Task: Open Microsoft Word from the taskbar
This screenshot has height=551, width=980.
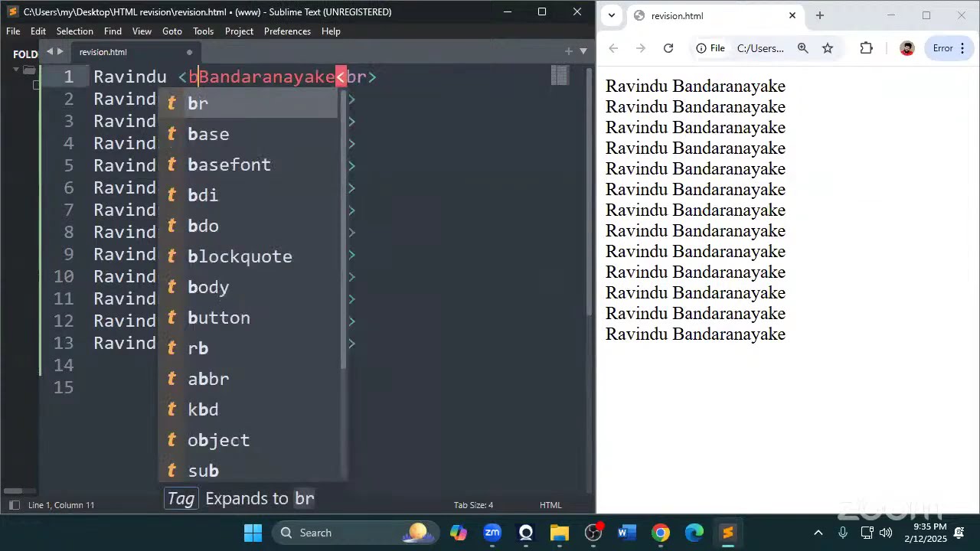Action: pyautogui.click(x=627, y=533)
